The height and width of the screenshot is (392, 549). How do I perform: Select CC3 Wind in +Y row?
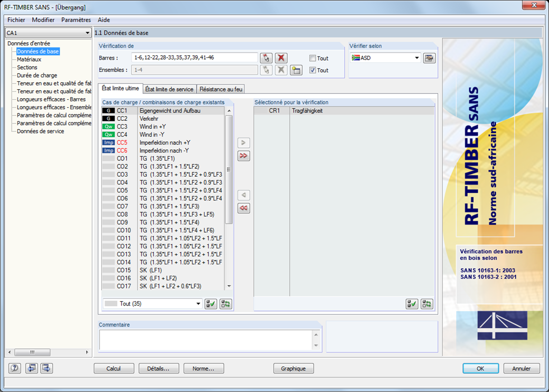click(163, 127)
